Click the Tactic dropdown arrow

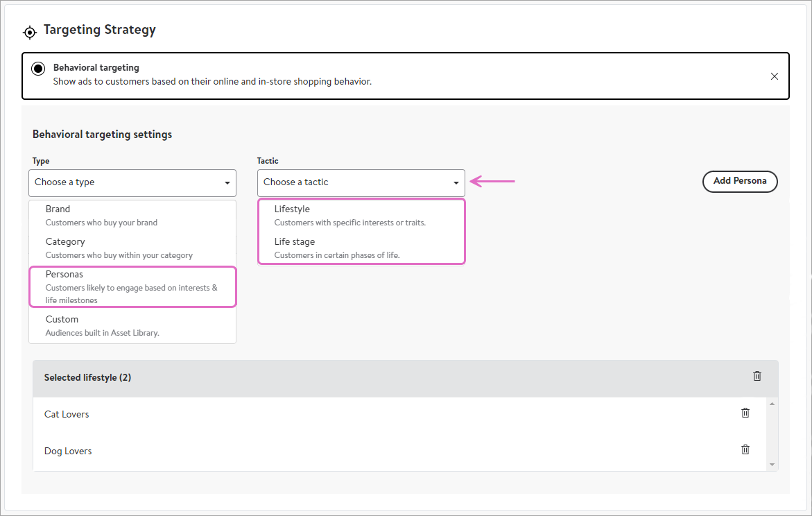pyautogui.click(x=456, y=183)
